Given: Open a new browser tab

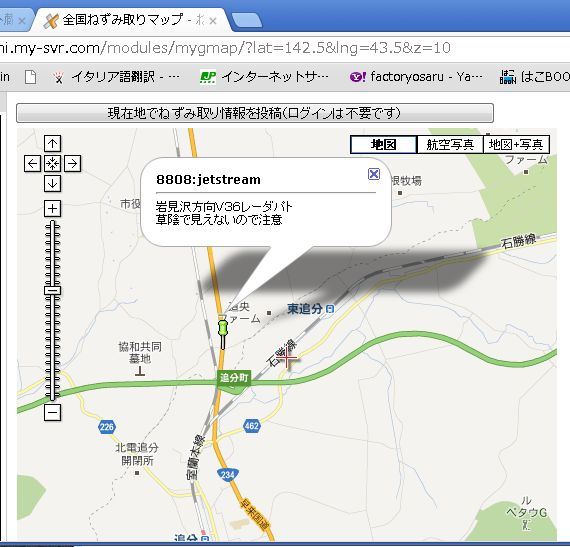Looking at the screenshot, I should 247,20.
